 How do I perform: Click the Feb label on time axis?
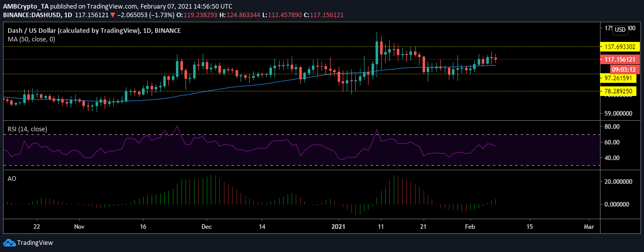pyautogui.click(x=471, y=226)
